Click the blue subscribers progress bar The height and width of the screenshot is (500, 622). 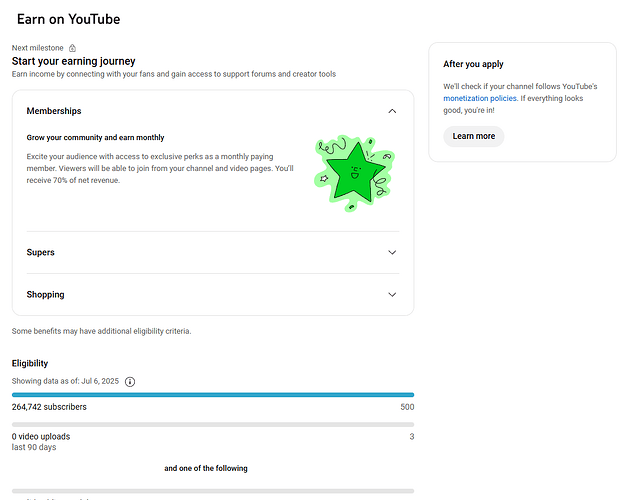coord(212,395)
